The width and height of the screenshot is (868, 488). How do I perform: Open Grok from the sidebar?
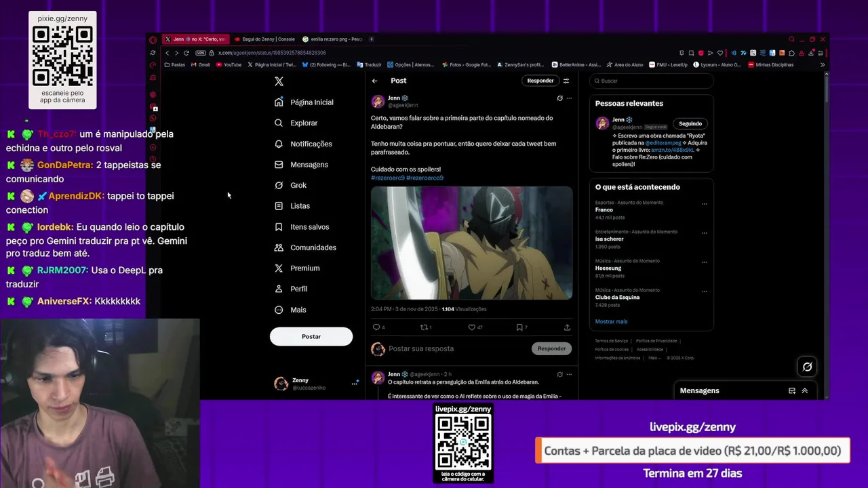coord(290,185)
